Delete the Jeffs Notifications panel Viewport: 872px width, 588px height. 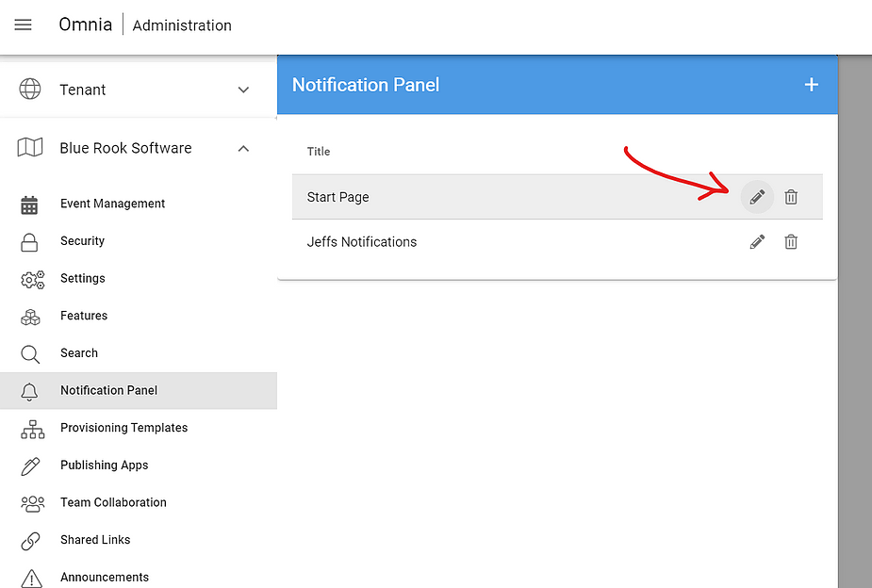791,242
